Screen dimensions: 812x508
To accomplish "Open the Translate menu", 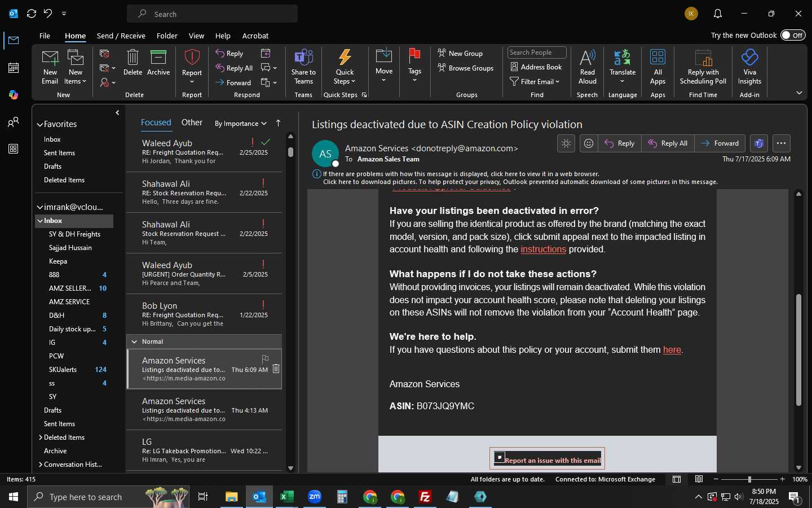I will [623, 67].
